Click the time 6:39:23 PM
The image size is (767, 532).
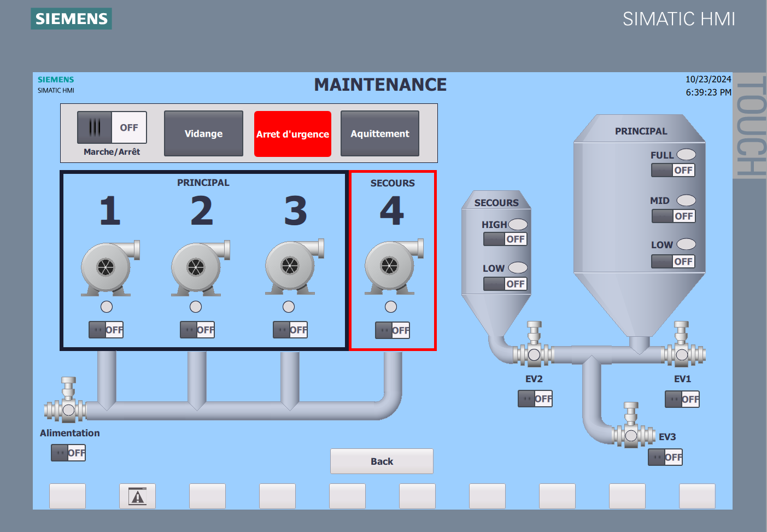pos(709,92)
